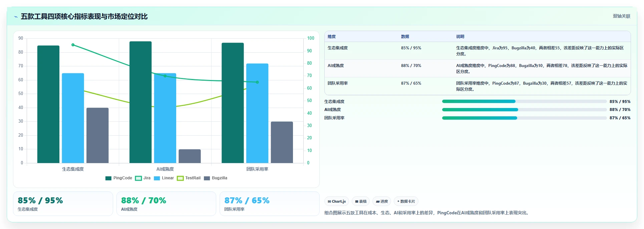644x229 pixels.
Task: Click the 表格 tag
Action: [x=361, y=201]
